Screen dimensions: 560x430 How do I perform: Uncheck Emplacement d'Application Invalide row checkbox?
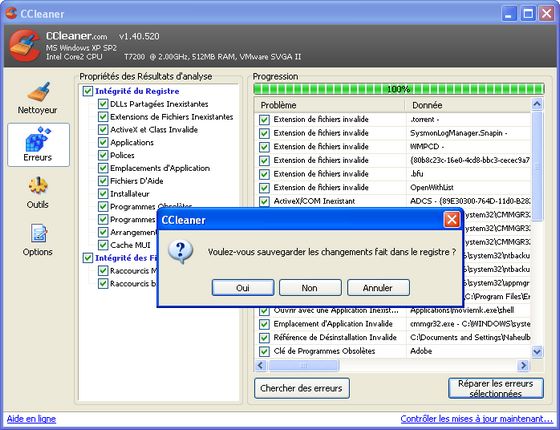(264, 324)
